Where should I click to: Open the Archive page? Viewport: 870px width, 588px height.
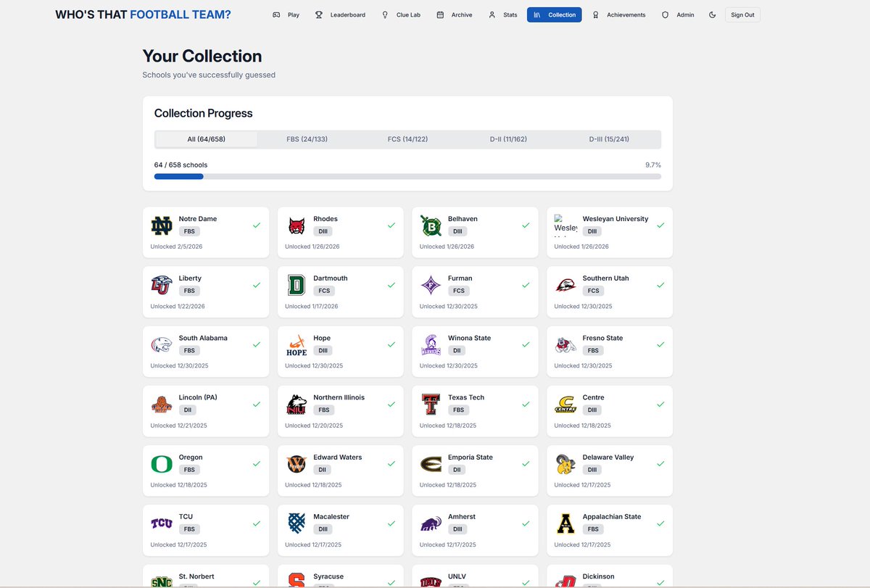coord(454,15)
